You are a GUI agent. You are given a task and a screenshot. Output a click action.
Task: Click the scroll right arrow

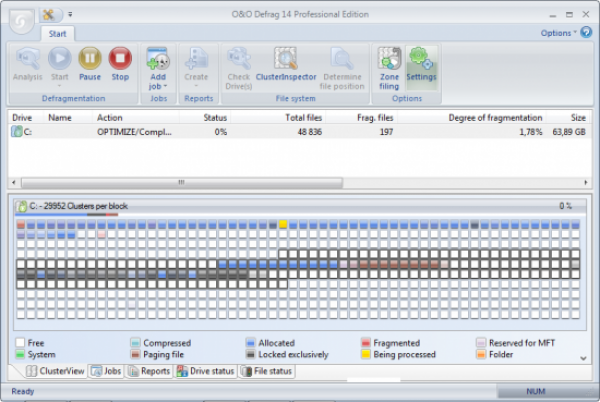[x=585, y=182]
